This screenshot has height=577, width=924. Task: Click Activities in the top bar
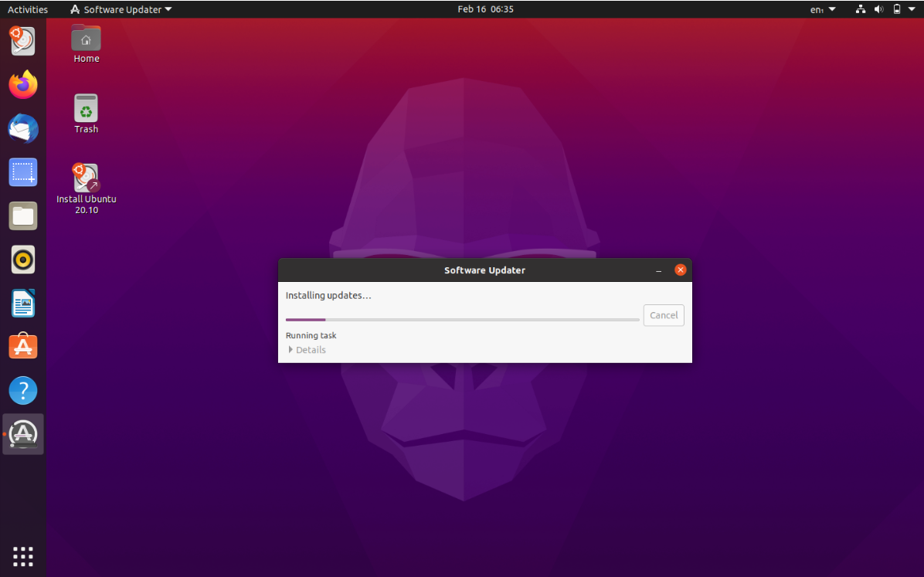[28, 9]
